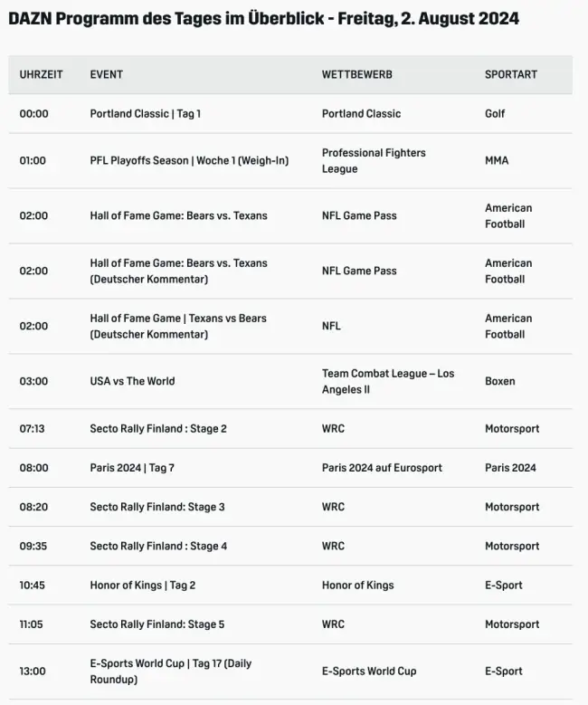Open the USA vs The World event
Screen dimensions: 588x705
[132, 381]
